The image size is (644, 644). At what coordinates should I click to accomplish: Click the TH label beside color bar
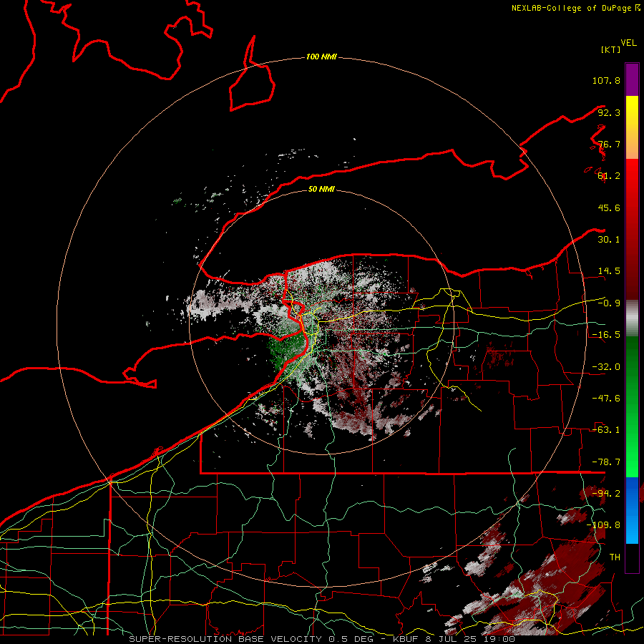tap(615, 557)
